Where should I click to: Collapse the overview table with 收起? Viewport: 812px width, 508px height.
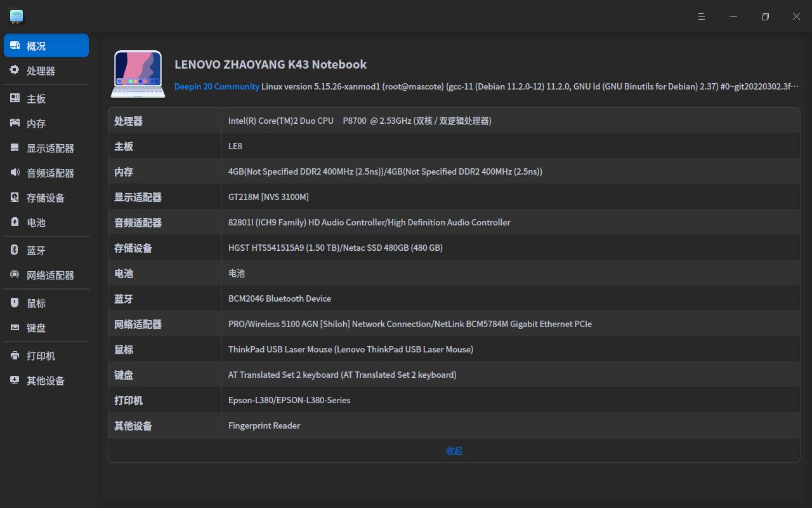pyautogui.click(x=454, y=451)
